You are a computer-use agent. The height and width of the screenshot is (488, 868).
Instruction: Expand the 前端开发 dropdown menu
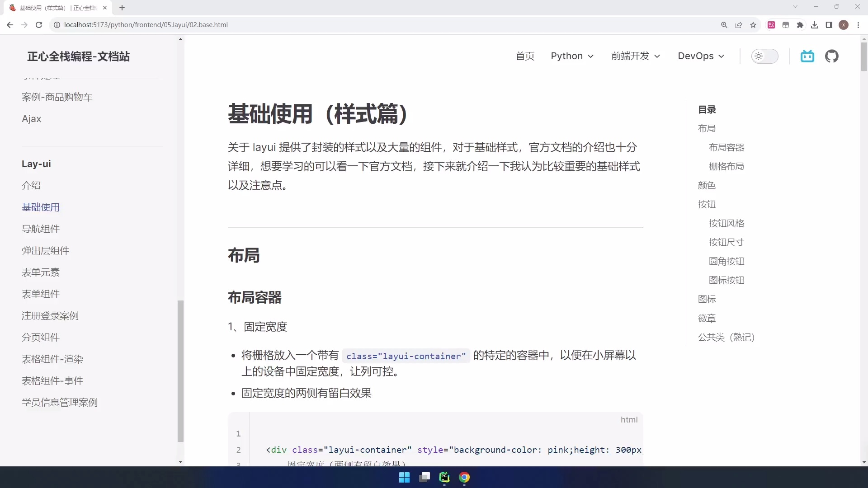click(x=636, y=56)
